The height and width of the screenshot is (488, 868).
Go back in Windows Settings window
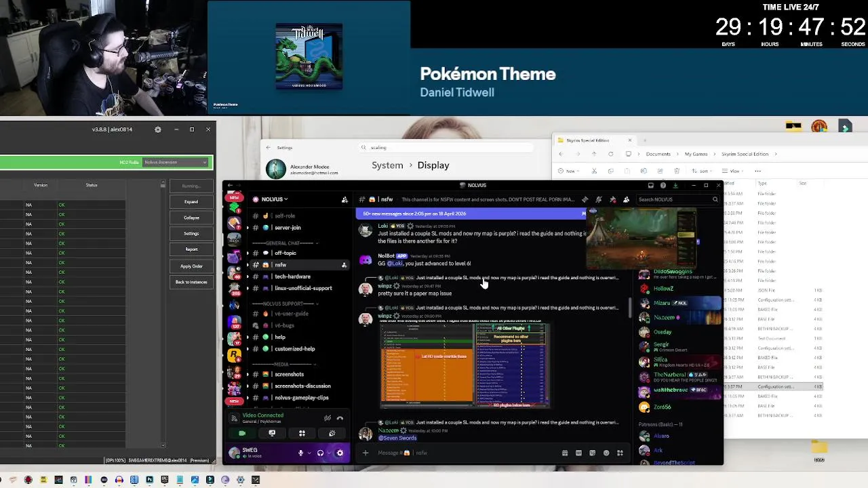[x=268, y=147]
